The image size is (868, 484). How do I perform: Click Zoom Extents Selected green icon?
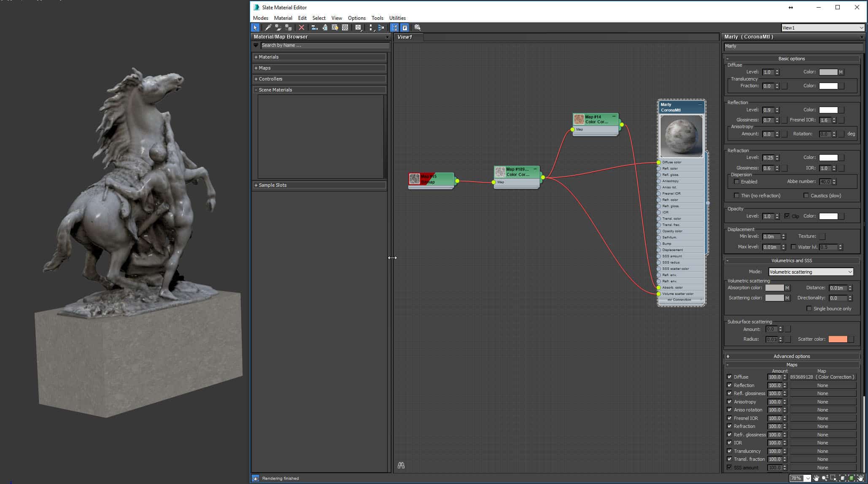pos(851,478)
